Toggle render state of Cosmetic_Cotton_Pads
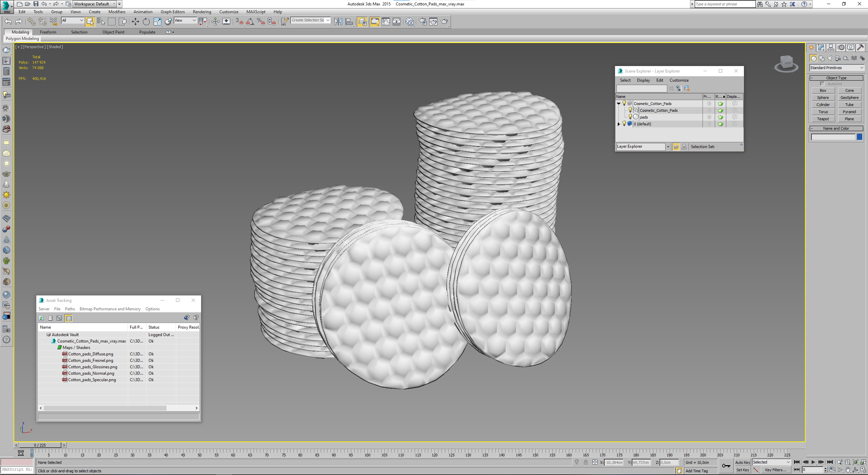 pyautogui.click(x=721, y=104)
